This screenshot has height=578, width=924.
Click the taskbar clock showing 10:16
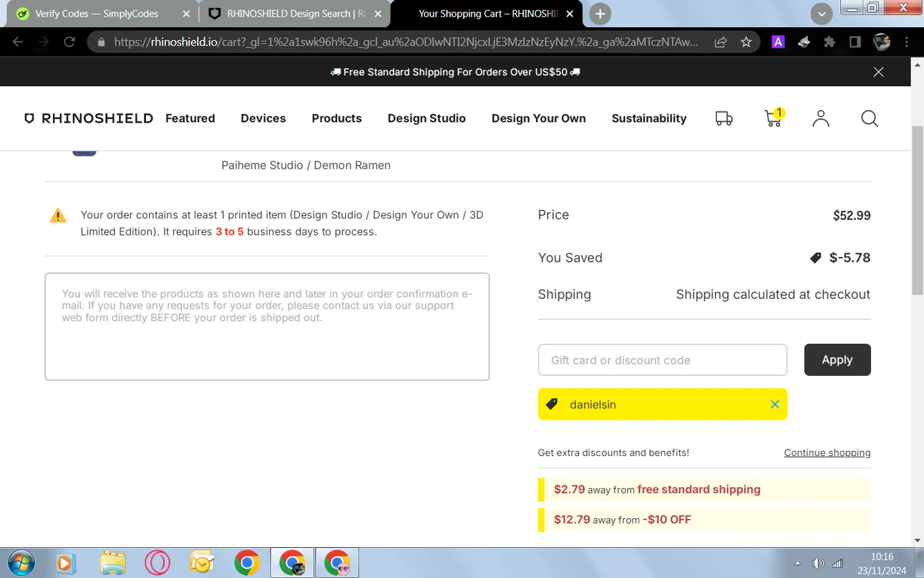point(881,563)
